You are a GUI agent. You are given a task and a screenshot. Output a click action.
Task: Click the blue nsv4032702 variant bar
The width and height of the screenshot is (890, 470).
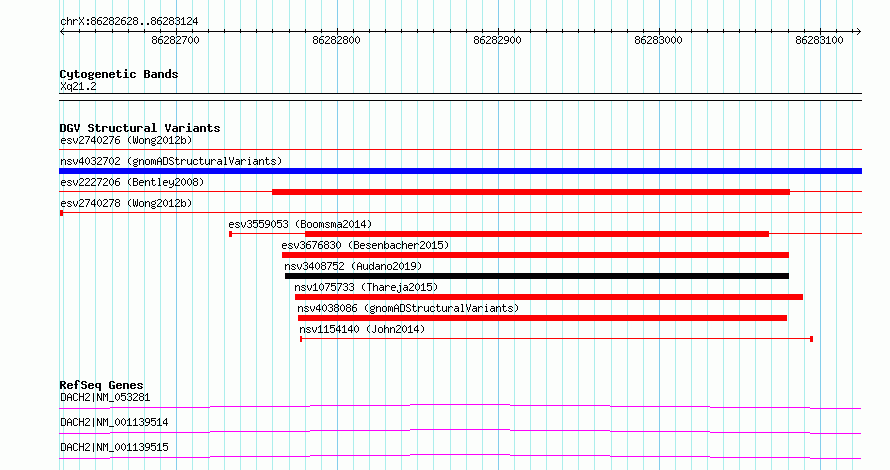tap(460, 171)
